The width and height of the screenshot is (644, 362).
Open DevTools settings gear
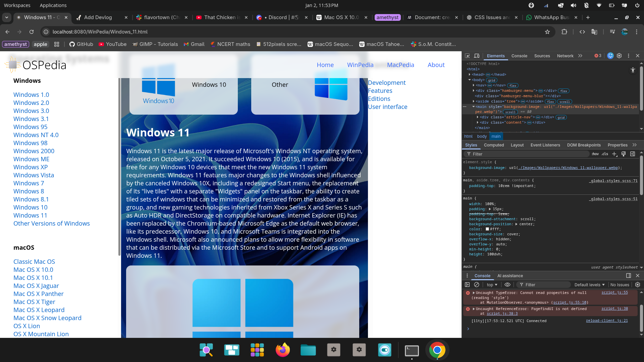point(619,56)
